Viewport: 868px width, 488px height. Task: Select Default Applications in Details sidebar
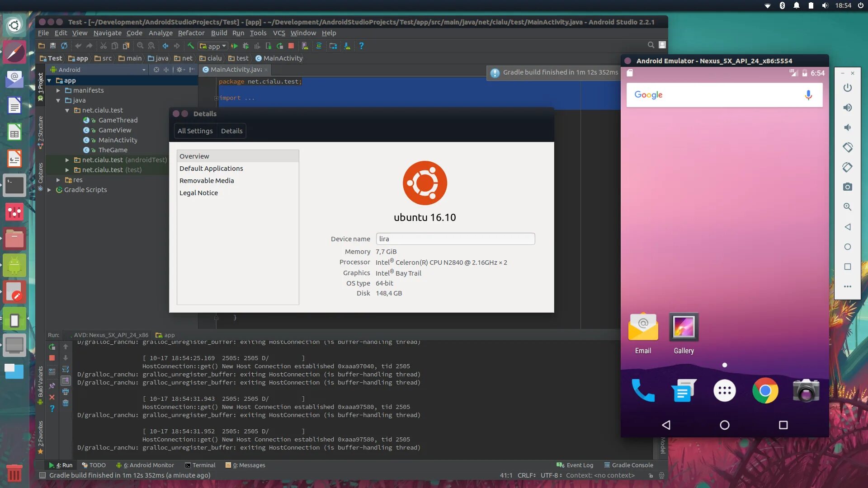pyautogui.click(x=211, y=168)
